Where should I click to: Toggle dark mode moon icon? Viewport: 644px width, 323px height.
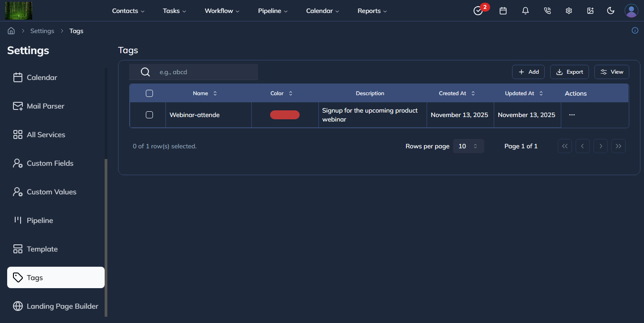point(610,11)
